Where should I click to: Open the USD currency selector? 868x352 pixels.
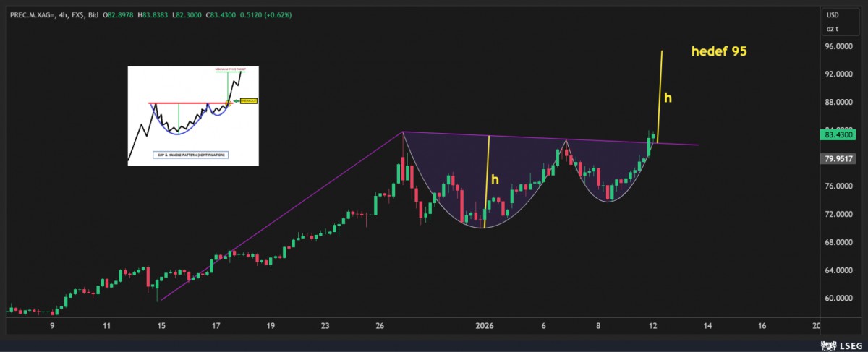833,15
